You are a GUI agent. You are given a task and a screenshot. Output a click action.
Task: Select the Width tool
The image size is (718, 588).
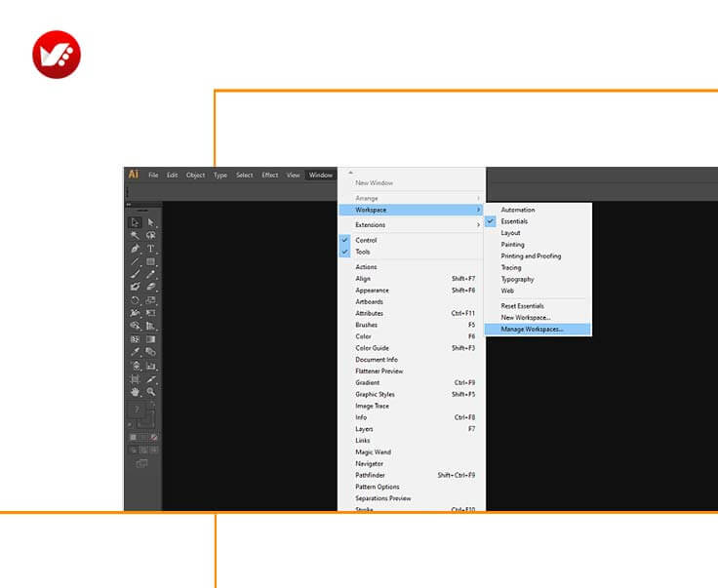pyautogui.click(x=135, y=313)
